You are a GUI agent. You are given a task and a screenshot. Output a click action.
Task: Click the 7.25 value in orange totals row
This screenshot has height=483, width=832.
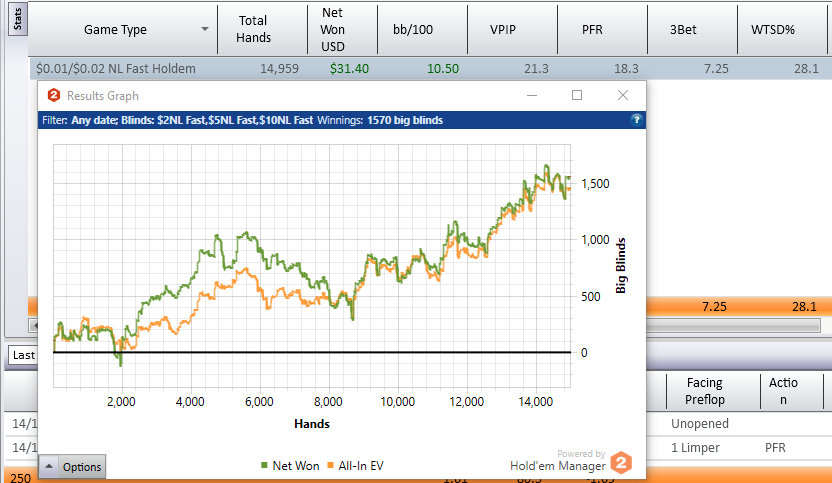[x=714, y=306]
